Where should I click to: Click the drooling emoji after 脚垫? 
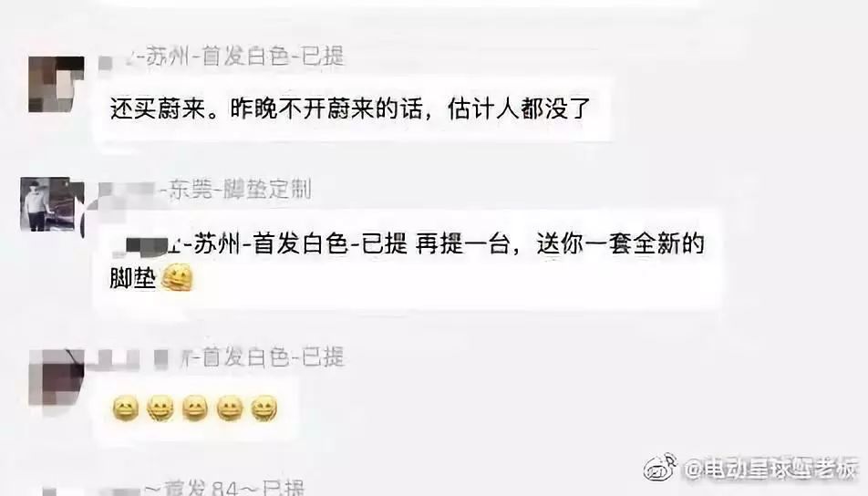pyautogui.click(x=177, y=278)
